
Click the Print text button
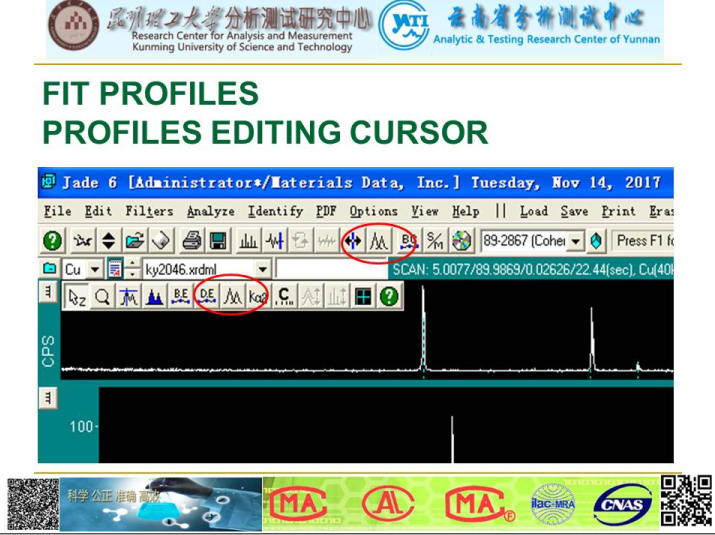tap(618, 211)
